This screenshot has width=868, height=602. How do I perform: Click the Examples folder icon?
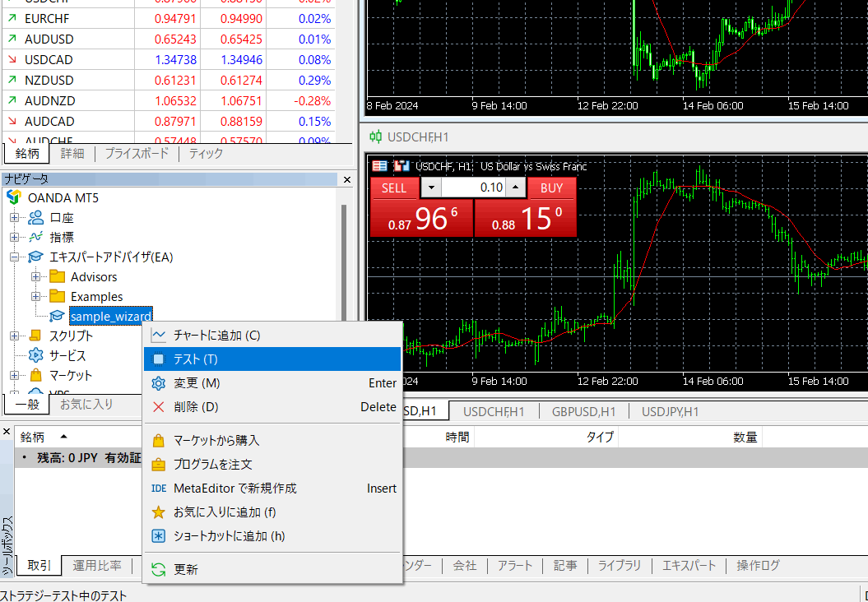click(57, 296)
